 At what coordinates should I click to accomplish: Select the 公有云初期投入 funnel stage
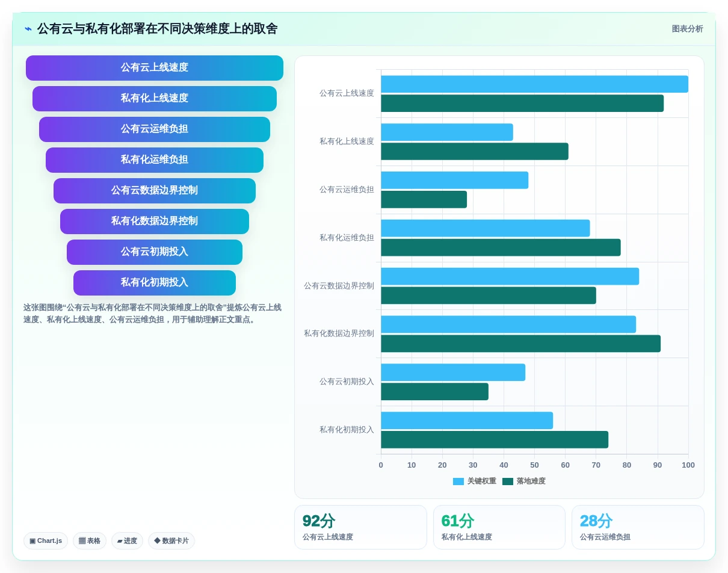[155, 252]
